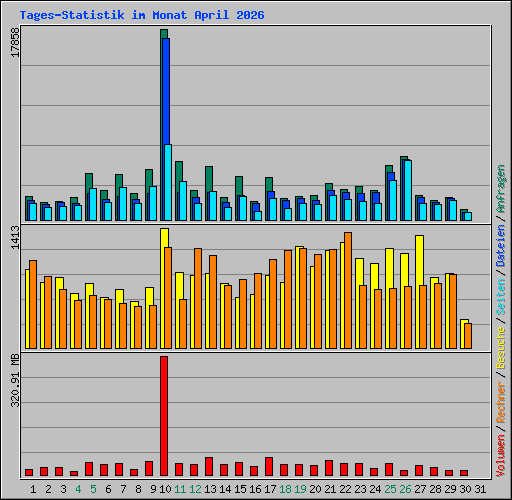The image size is (512, 500).
Task: Click the 'Volumen' legend label
Action: click(501, 456)
